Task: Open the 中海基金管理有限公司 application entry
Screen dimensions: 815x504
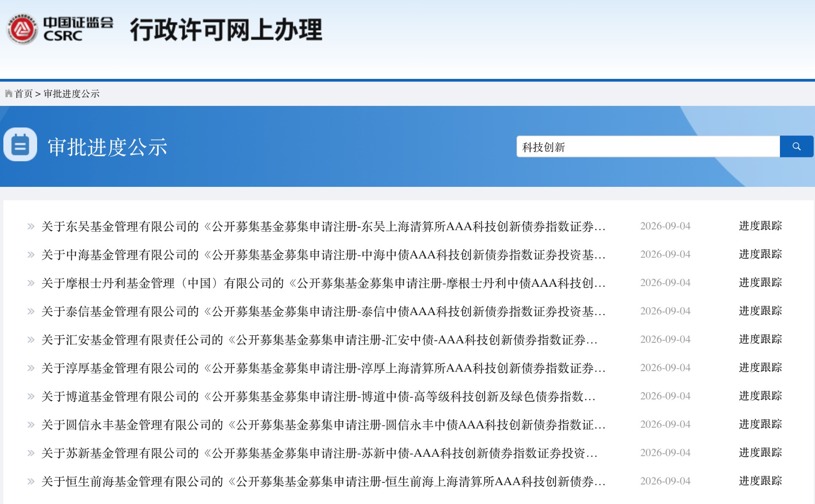Action: 324,255
